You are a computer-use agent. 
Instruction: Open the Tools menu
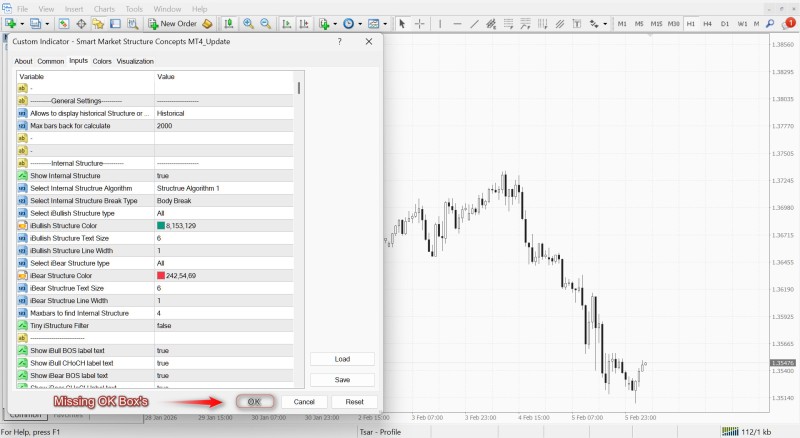[x=134, y=9]
